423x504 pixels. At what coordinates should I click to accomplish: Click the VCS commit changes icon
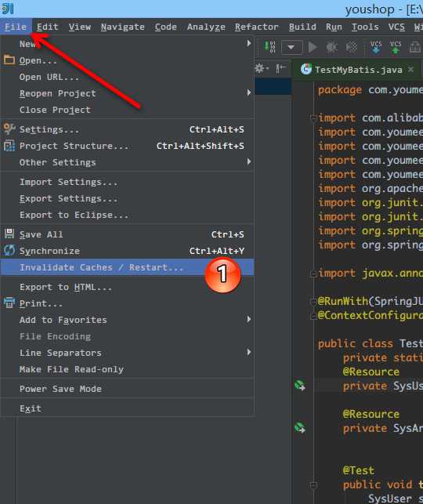click(x=396, y=47)
